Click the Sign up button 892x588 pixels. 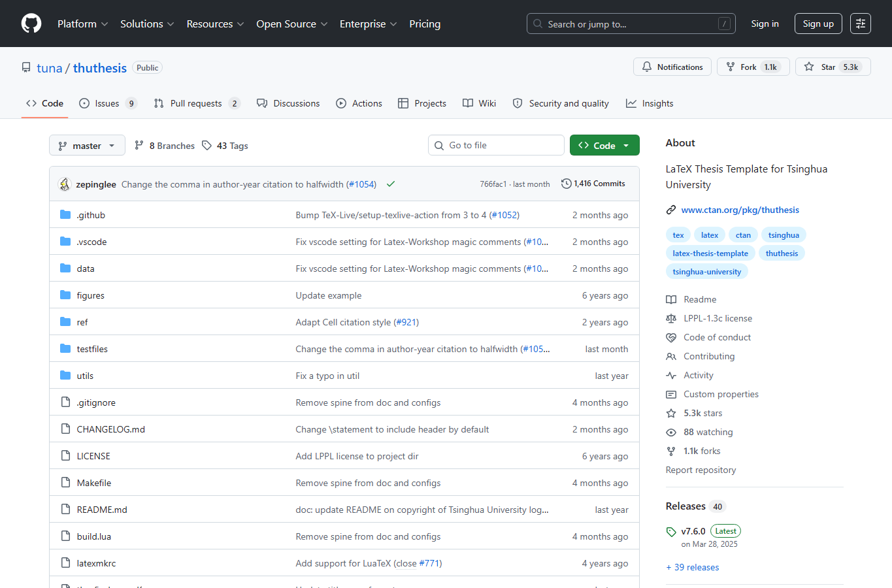coord(818,24)
